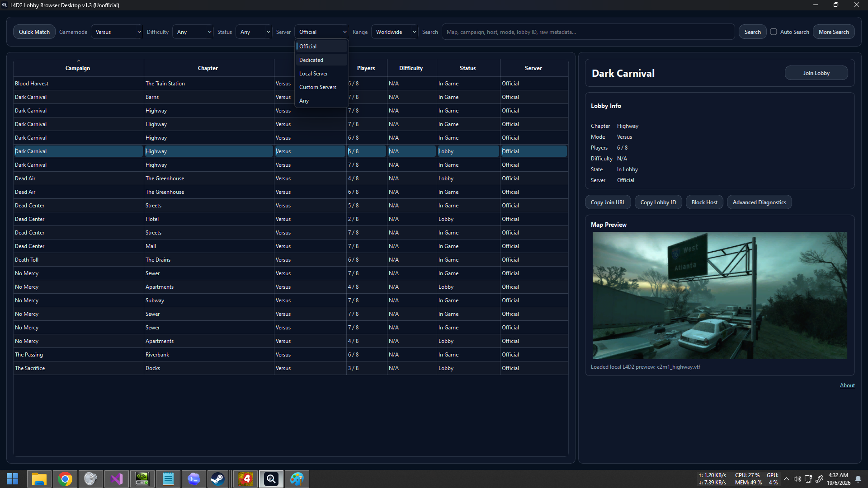The width and height of the screenshot is (868, 488).
Task: Sort table by Status column
Action: (x=467, y=68)
